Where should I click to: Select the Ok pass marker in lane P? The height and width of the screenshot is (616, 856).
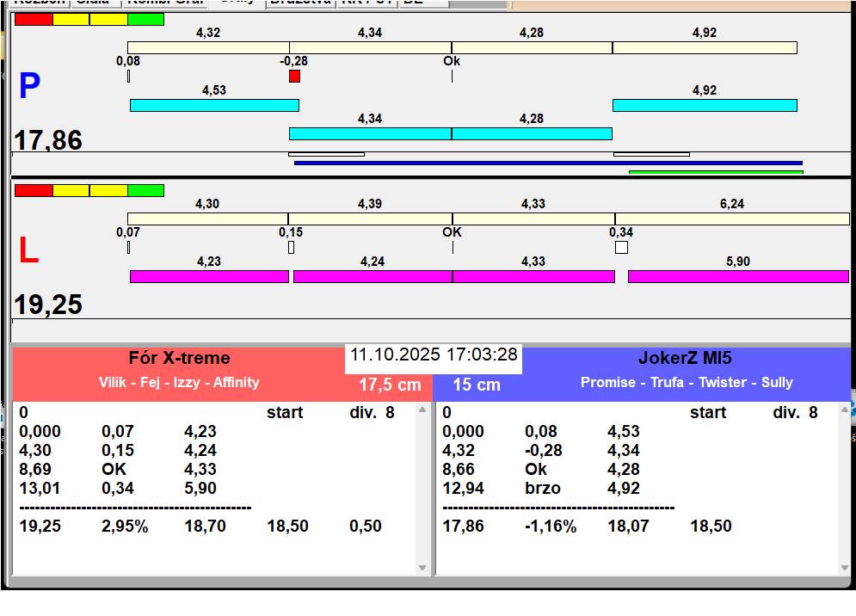452,76
